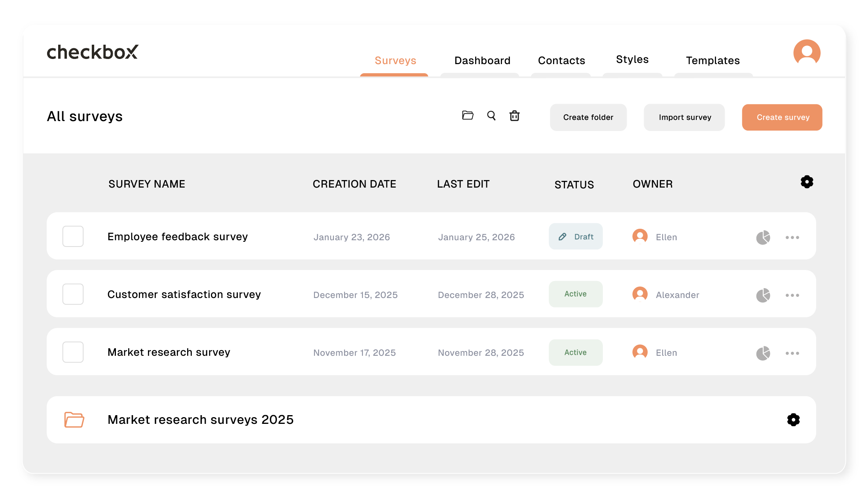Viewport: 868px width, 503px height.
Task: Open user profile avatar at top right
Action: (807, 53)
